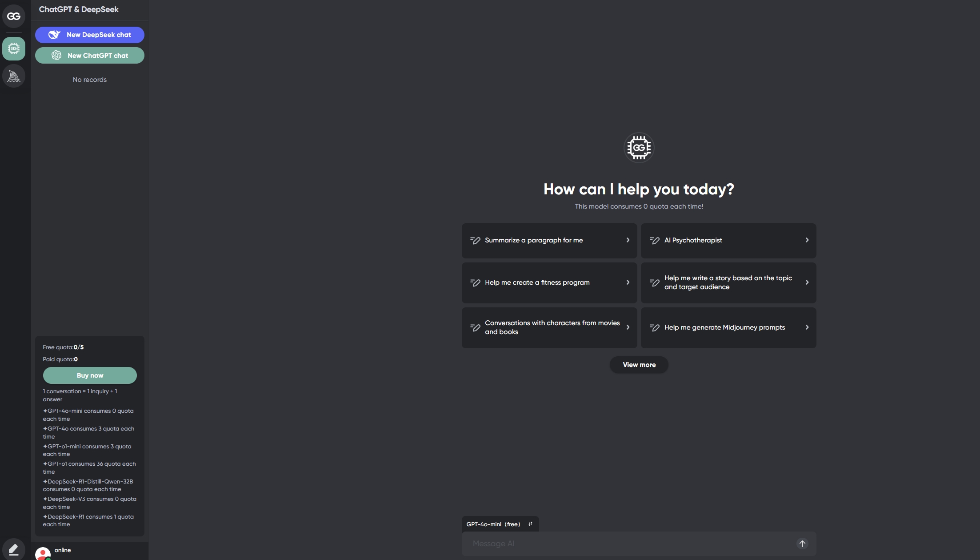Screen dimensions: 980x560
Task: Open the GPT-4o-mini (free) model selector
Action: click(x=493, y=524)
